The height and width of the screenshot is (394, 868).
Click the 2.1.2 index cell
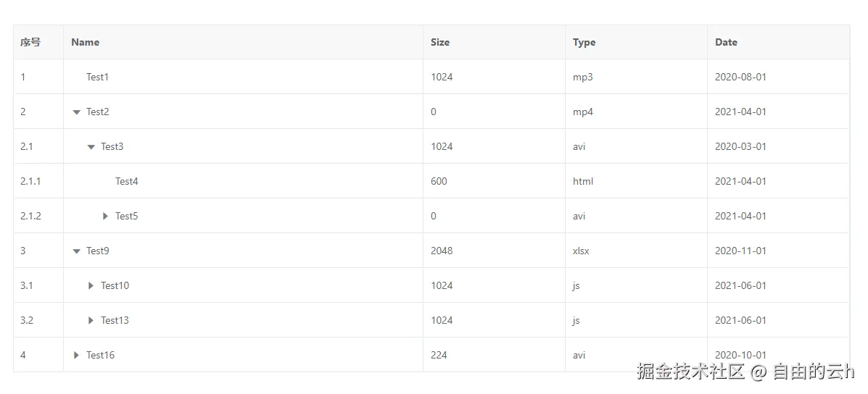click(x=30, y=216)
